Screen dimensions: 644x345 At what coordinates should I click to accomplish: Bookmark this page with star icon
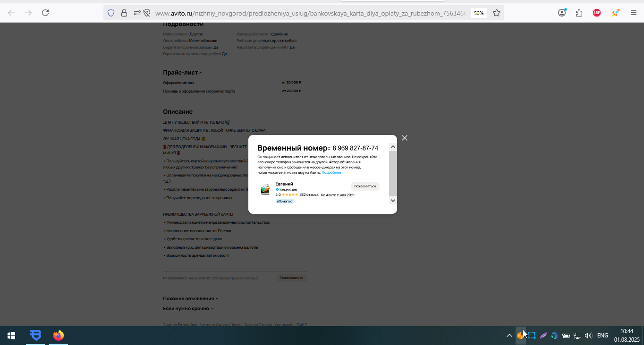click(x=497, y=13)
